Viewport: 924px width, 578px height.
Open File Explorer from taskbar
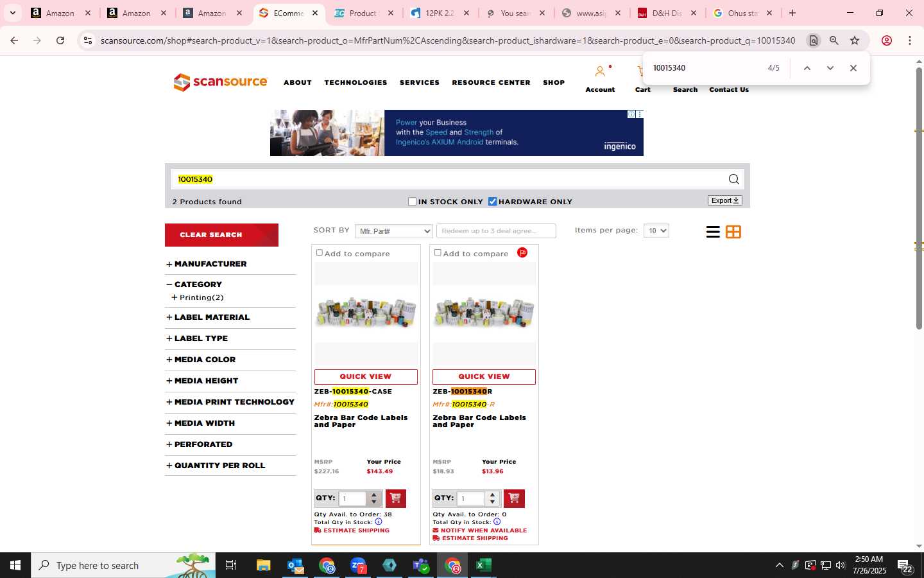pyautogui.click(x=264, y=565)
